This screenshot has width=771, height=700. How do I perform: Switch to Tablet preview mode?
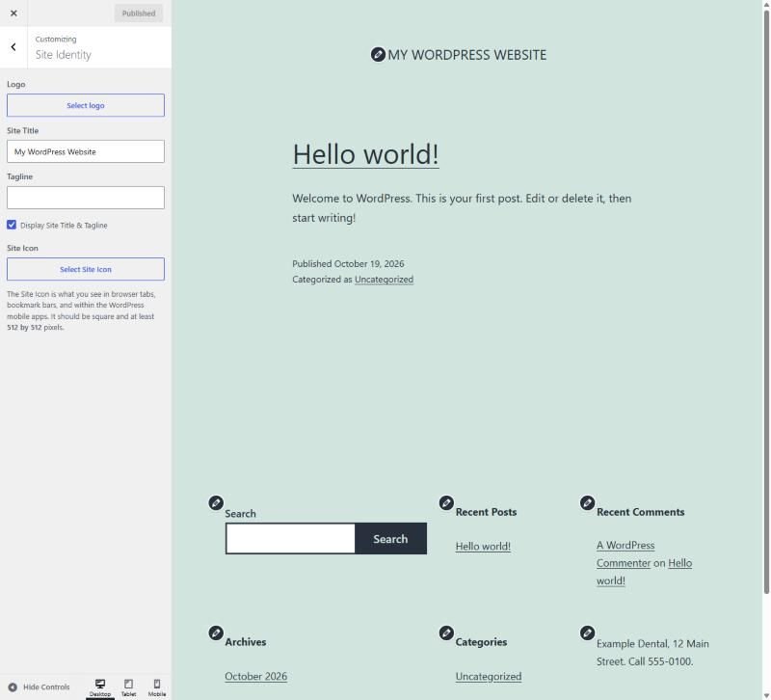click(128, 687)
